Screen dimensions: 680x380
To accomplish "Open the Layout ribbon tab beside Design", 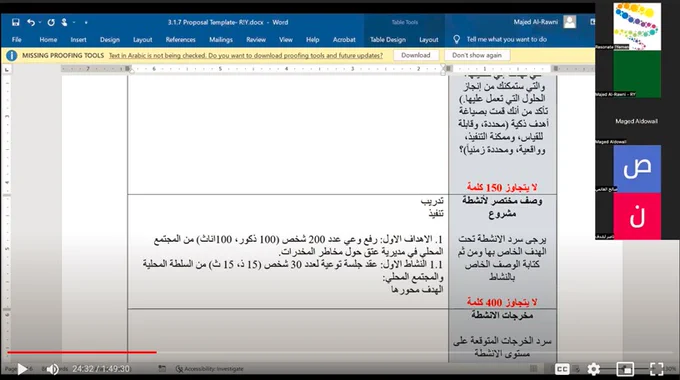I will [x=142, y=39].
